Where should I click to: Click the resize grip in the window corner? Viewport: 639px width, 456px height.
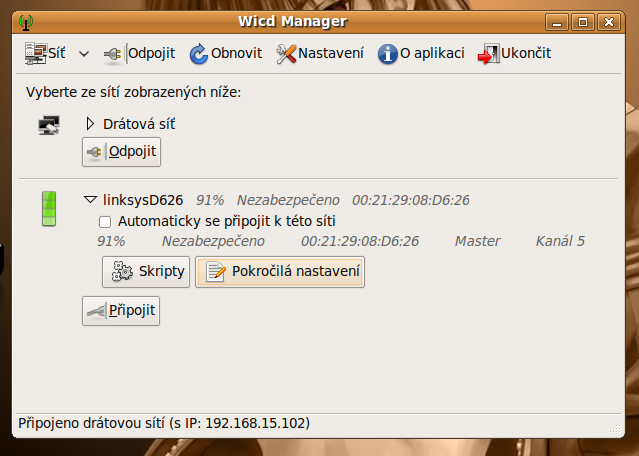point(616,427)
